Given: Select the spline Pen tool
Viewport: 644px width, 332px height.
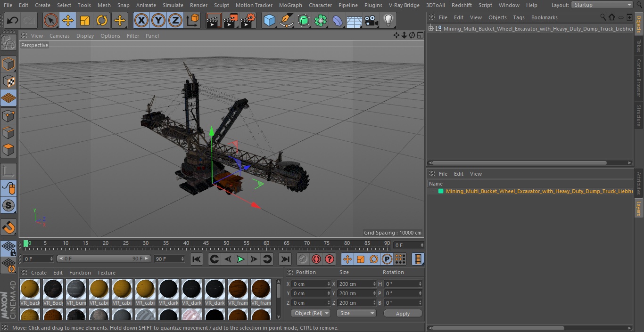Looking at the screenshot, I should click(x=286, y=20).
